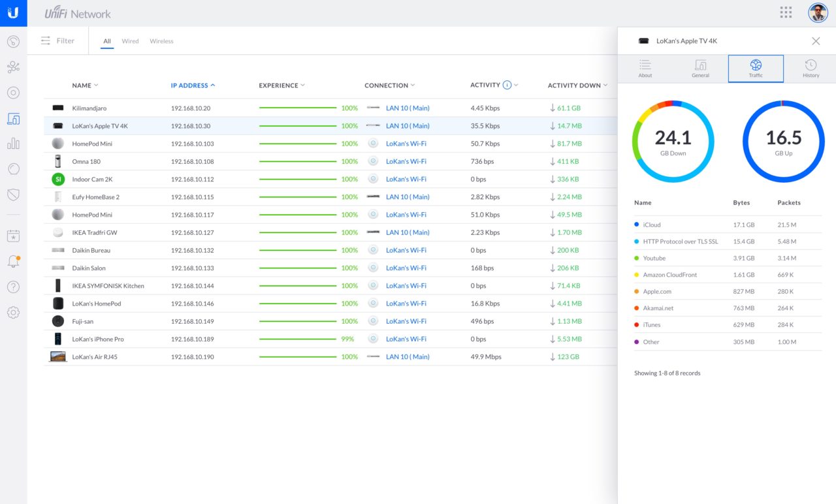The width and height of the screenshot is (836, 504).
Task: Sort by the NAME column header
Action: 85,86
